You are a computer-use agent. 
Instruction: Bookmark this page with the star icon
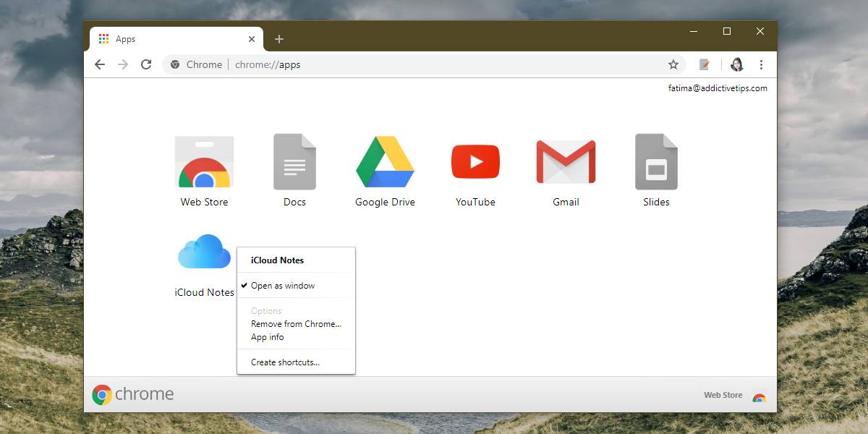673,64
